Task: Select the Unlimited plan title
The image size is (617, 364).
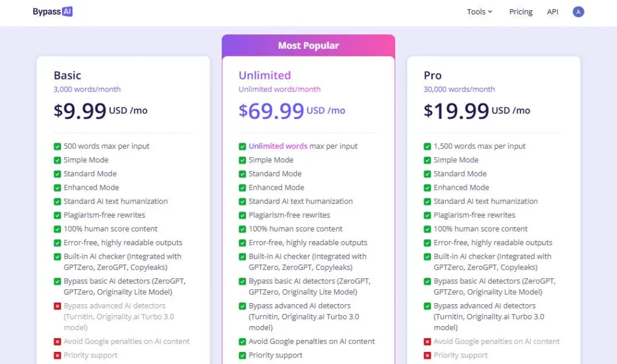Action: [265, 75]
